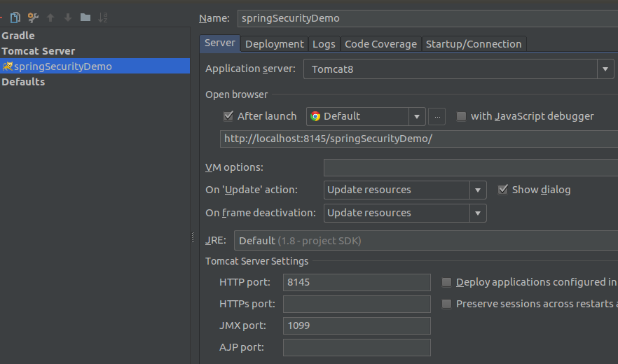Select the springSecurityDemo configuration

(95, 66)
